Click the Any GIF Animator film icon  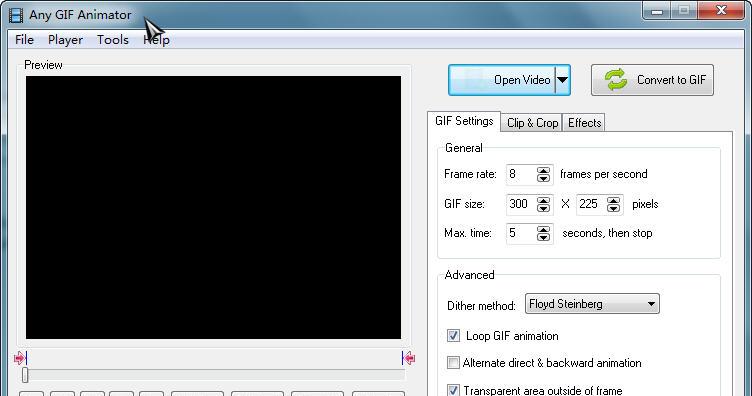pos(16,15)
